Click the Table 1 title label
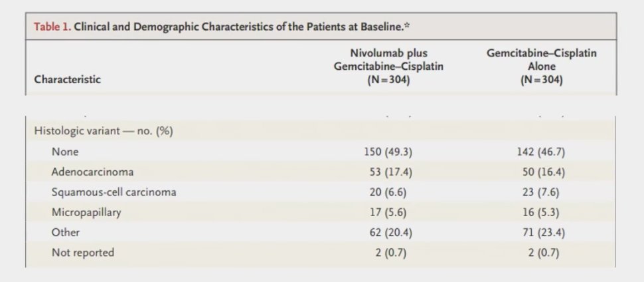Screen dimensions: 644x282 point(222,27)
